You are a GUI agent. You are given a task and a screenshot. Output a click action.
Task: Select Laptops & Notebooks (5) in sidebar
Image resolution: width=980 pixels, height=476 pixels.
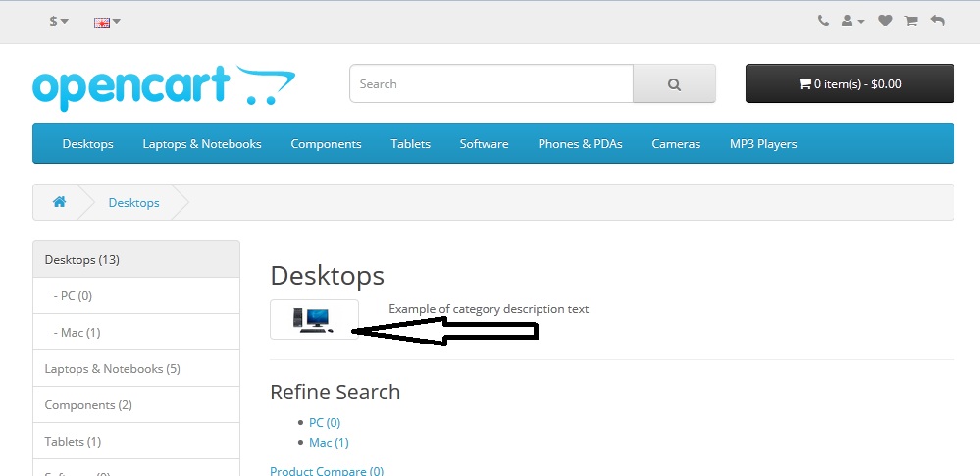(x=136, y=368)
